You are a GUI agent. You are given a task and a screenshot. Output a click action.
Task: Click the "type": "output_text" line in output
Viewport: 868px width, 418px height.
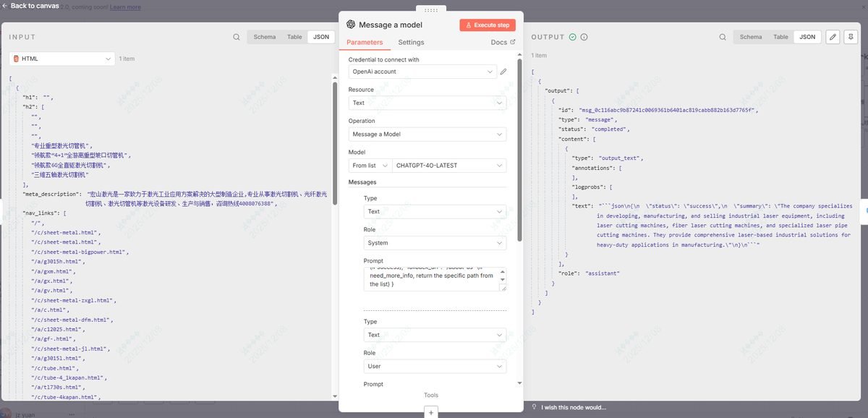coord(608,158)
